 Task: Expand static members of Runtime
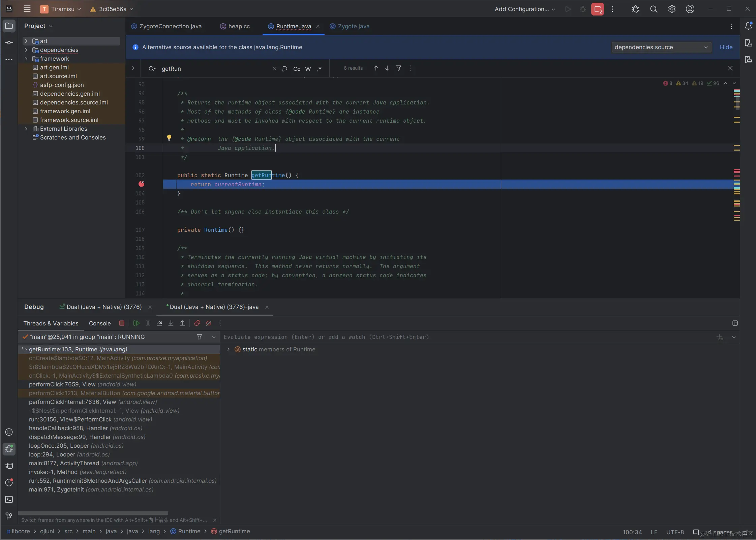tap(228, 349)
